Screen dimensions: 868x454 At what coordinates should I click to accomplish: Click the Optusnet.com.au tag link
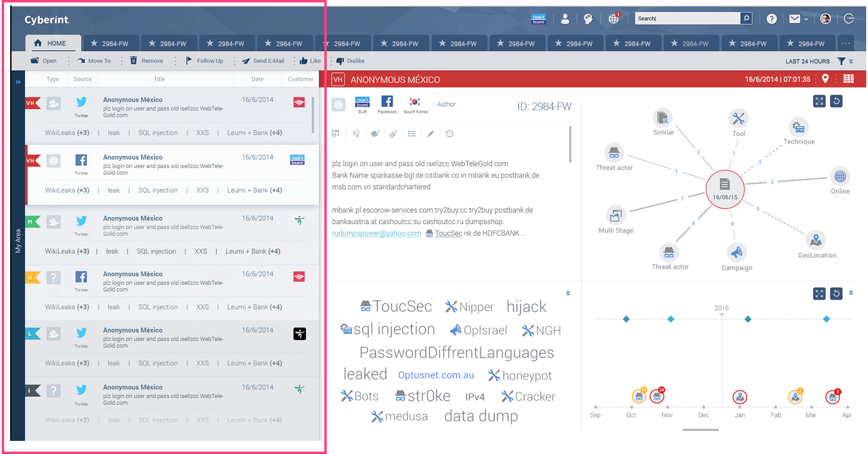(436, 375)
